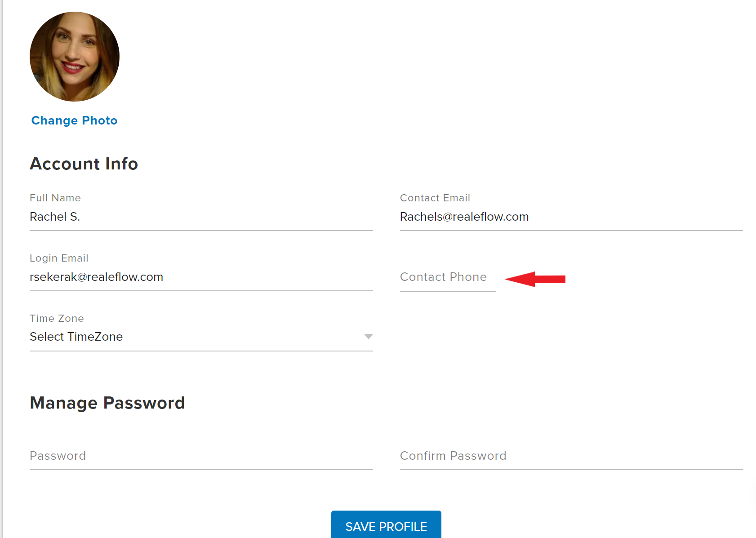This screenshot has width=756, height=538.
Task: Save changes with the SAVE PROFILE button
Action: point(386,525)
